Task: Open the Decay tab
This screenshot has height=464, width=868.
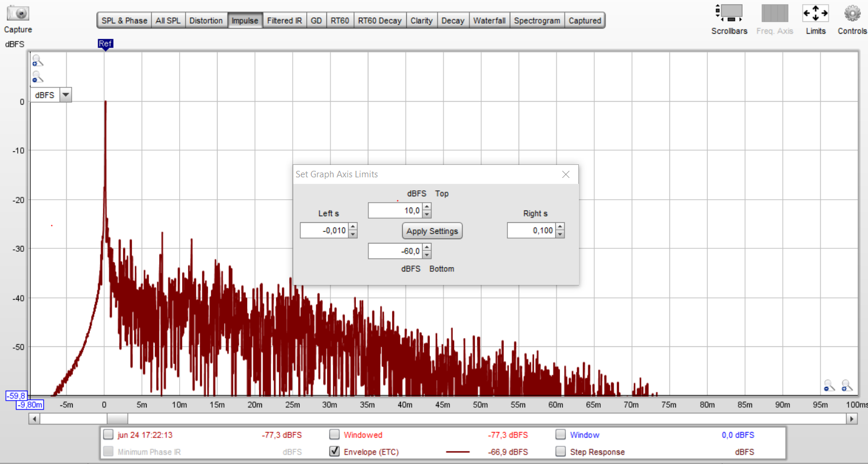Action: pyautogui.click(x=453, y=21)
